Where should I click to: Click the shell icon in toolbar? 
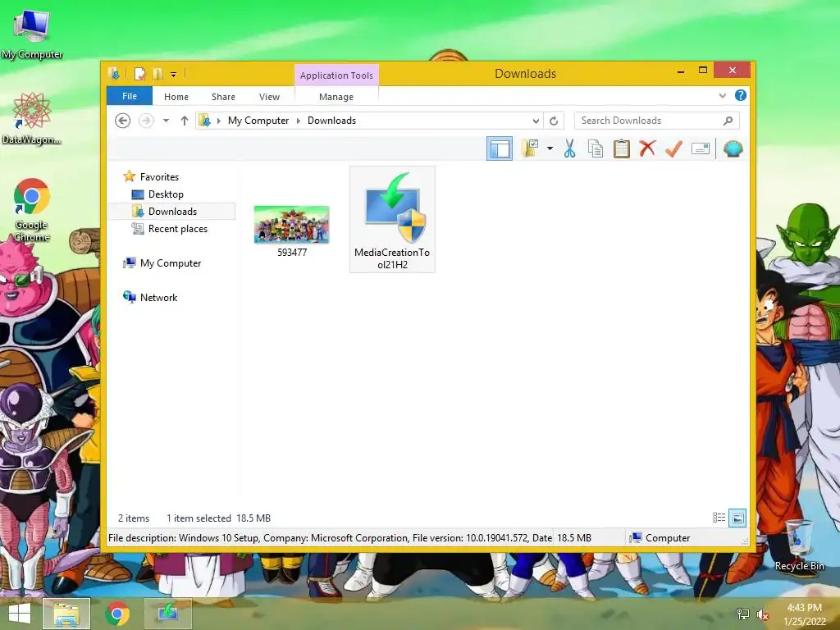[733, 148]
